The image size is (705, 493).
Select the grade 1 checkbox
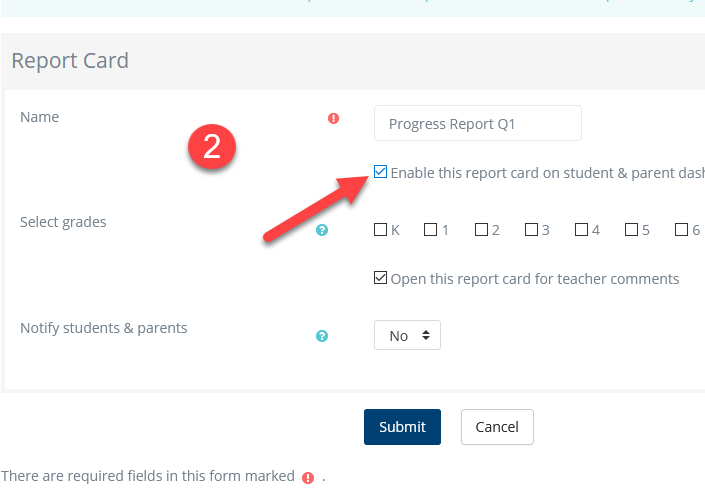[430, 230]
